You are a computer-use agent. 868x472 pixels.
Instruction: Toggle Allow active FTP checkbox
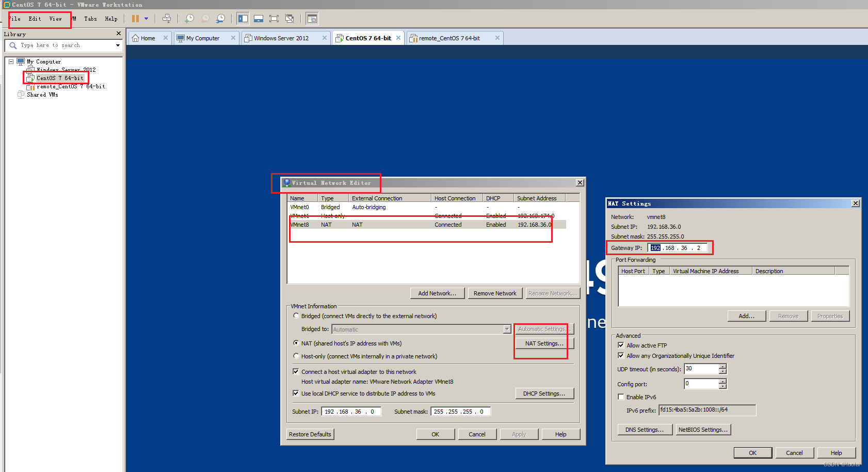621,345
